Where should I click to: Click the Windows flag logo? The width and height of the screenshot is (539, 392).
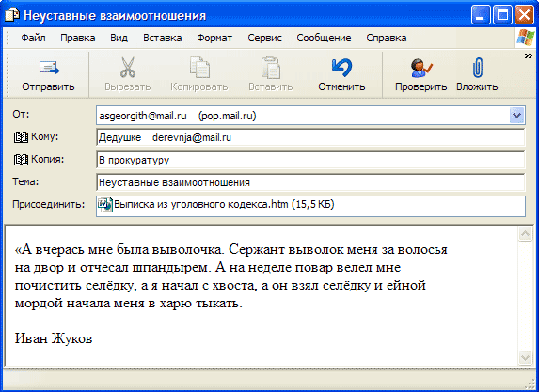pos(525,38)
